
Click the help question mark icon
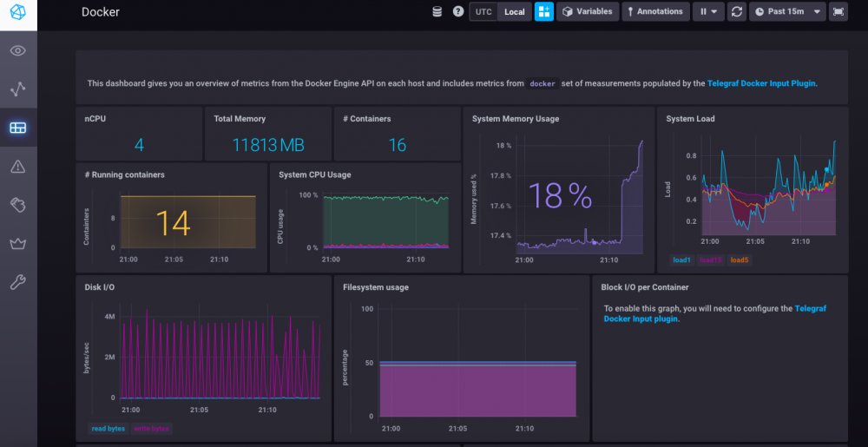pyautogui.click(x=458, y=12)
